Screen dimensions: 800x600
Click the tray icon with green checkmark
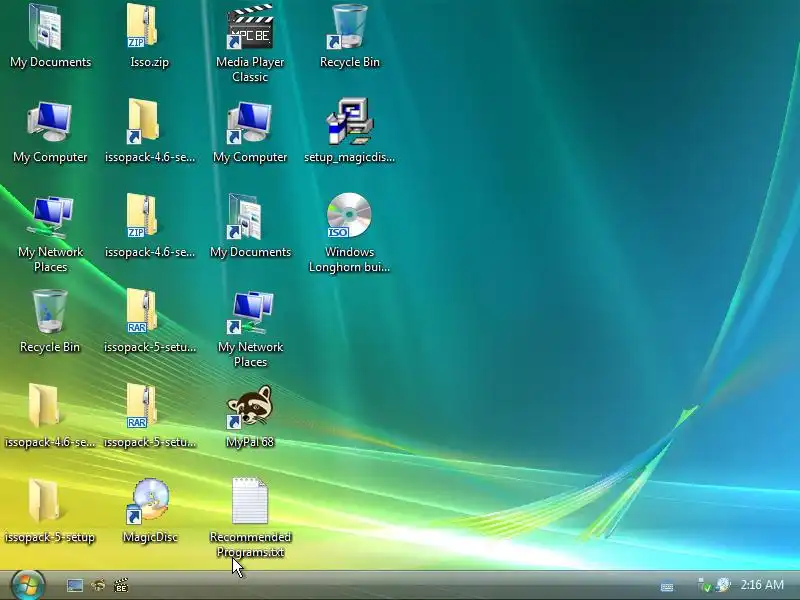click(705, 585)
